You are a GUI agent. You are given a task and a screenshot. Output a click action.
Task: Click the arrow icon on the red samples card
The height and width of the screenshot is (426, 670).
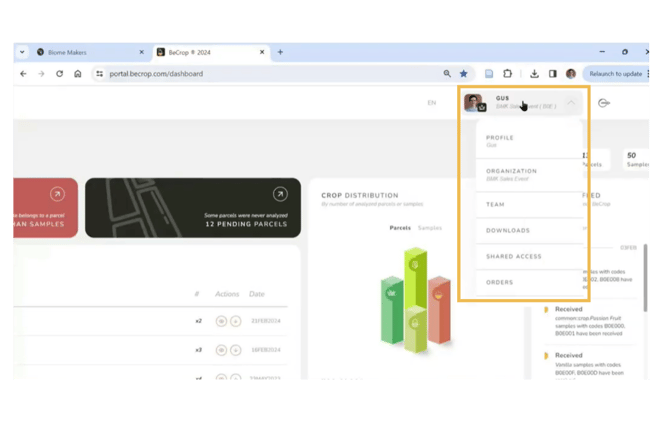[57, 194]
